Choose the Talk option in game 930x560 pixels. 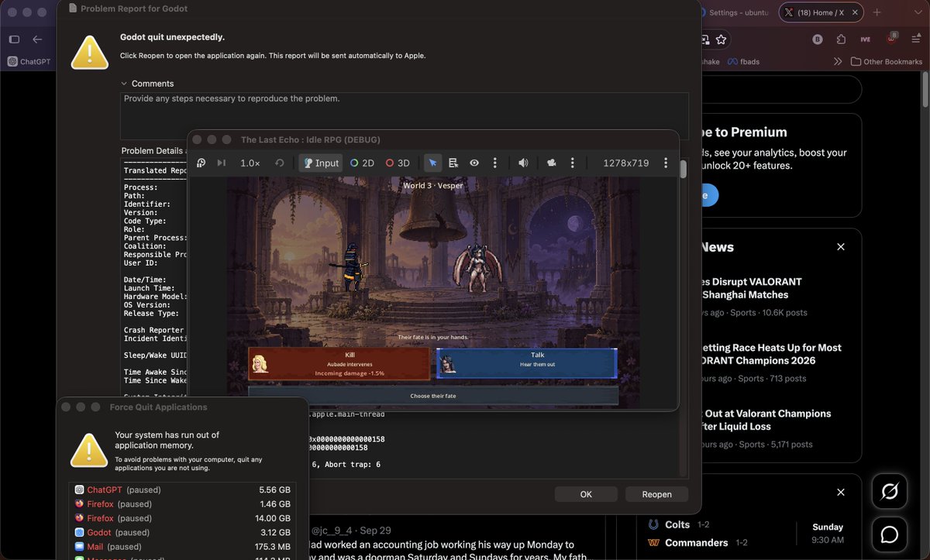(x=527, y=363)
